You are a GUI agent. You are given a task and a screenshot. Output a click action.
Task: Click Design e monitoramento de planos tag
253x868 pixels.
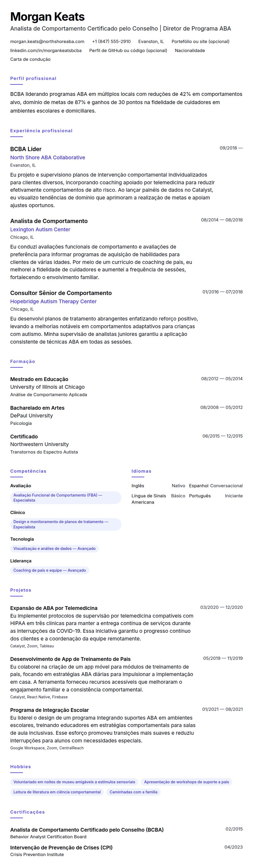coord(66,524)
